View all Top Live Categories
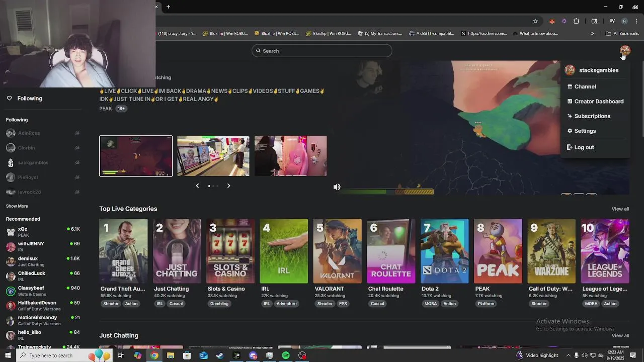The image size is (644, 362). click(x=620, y=209)
